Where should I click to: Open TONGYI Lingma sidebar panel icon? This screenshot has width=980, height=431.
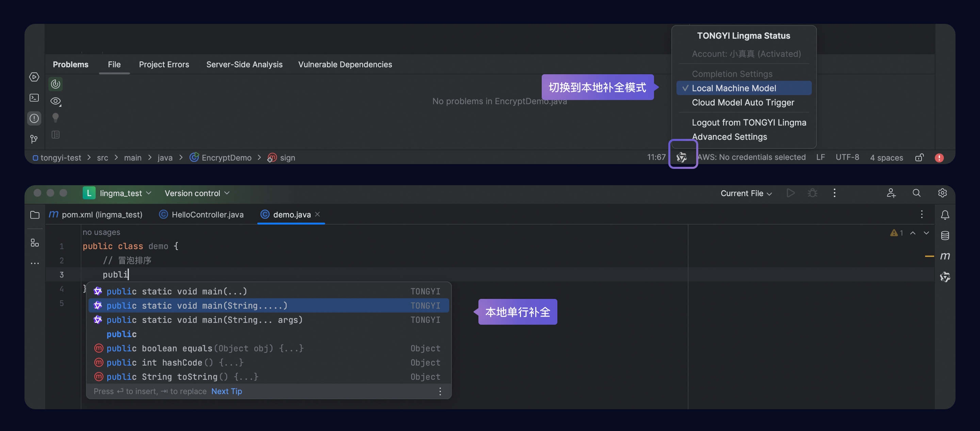click(945, 277)
